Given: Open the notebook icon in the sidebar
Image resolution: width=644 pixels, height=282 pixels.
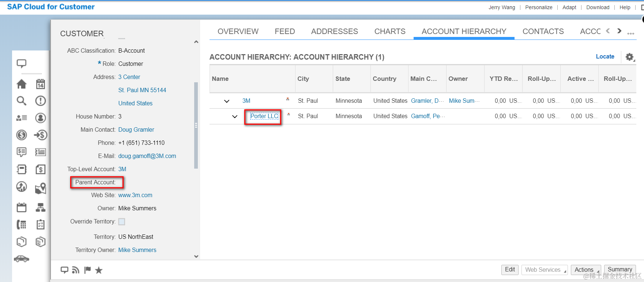Looking at the screenshot, I should (x=22, y=169).
